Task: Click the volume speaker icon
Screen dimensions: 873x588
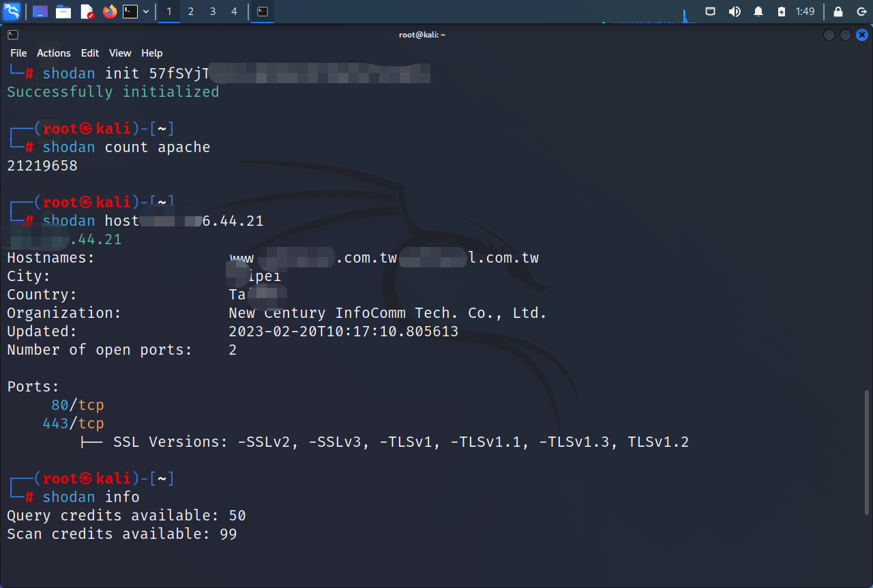Action: coord(735,12)
